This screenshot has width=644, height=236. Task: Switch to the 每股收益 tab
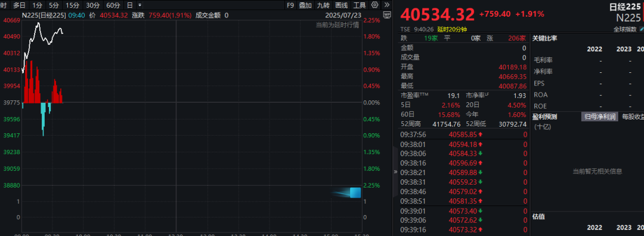coord(633,117)
